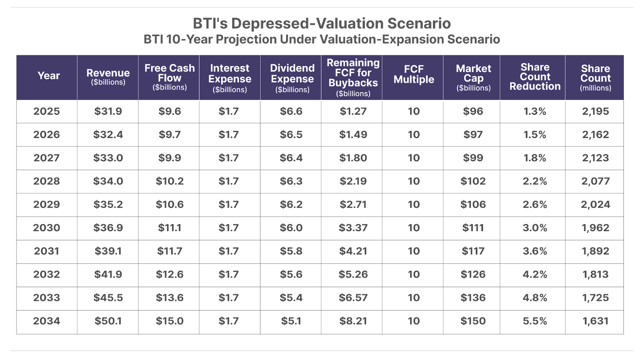This screenshot has width=644, height=358.
Task: Click the subtitle BTI 10-Year Projection text
Action: tap(322, 39)
